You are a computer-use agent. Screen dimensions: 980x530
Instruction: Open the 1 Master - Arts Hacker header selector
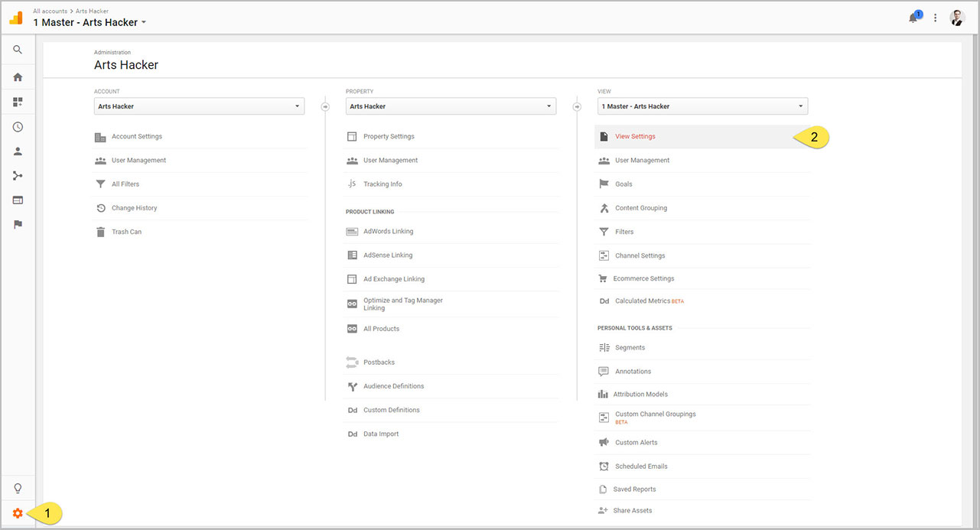click(90, 22)
